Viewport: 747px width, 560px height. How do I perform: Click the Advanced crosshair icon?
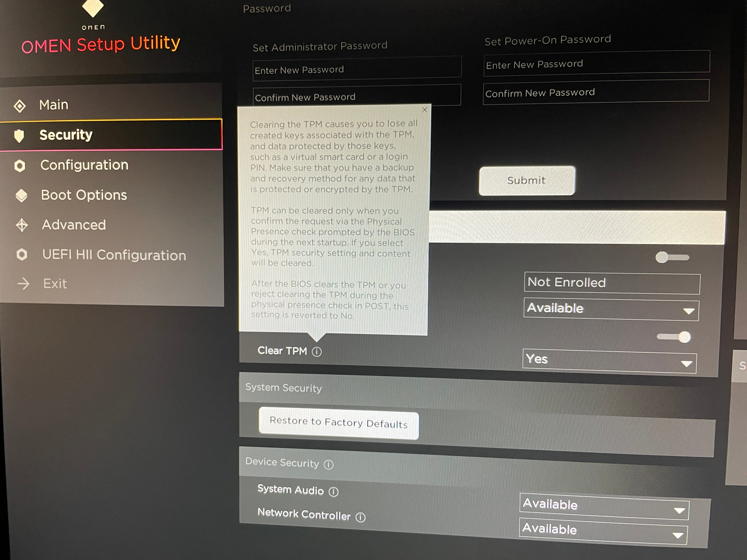tap(22, 225)
